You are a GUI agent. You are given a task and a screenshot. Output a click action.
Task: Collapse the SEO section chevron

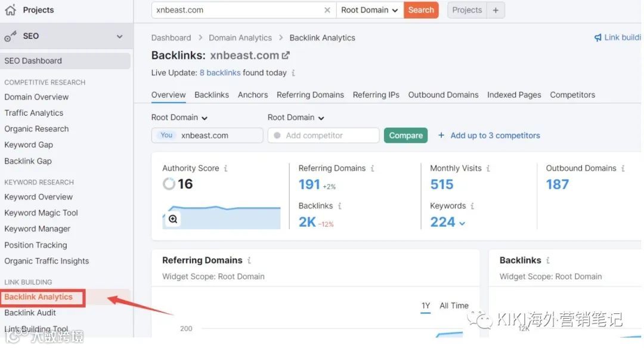pyautogui.click(x=119, y=36)
